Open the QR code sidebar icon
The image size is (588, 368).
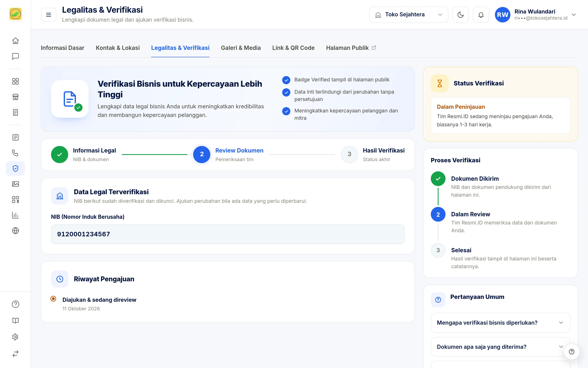coord(15,200)
